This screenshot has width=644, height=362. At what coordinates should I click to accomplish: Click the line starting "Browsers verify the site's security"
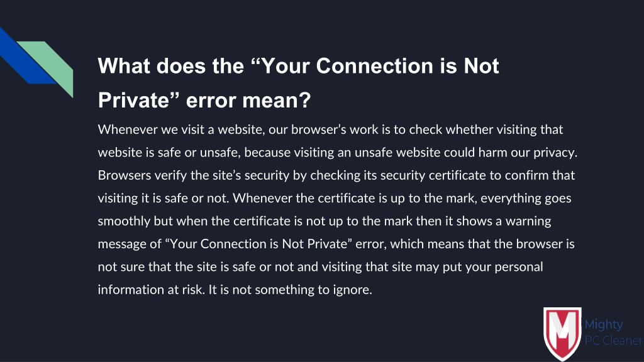pos(336,176)
